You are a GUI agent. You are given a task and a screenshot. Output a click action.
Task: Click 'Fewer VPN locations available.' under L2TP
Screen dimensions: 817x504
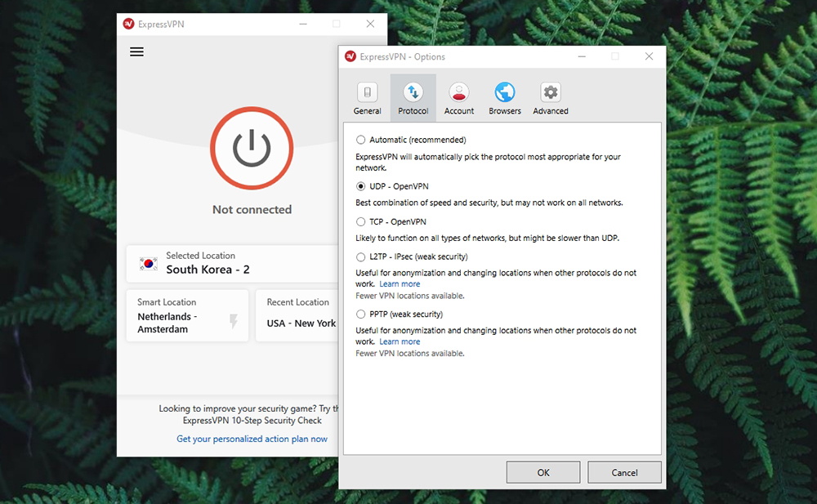pyautogui.click(x=410, y=296)
